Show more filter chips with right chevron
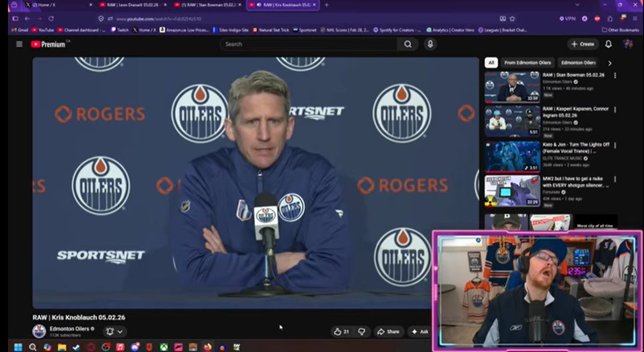The height and width of the screenshot is (352, 644). [x=610, y=63]
